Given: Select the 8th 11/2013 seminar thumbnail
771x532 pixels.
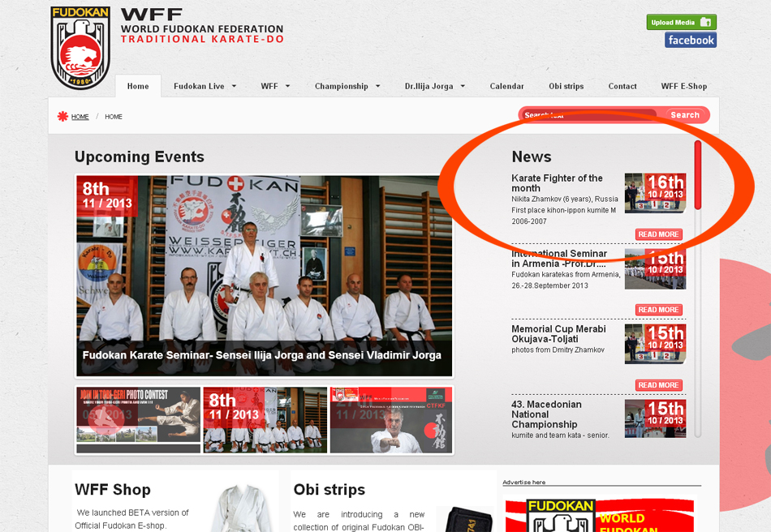Looking at the screenshot, I should pyautogui.click(x=265, y=420).
